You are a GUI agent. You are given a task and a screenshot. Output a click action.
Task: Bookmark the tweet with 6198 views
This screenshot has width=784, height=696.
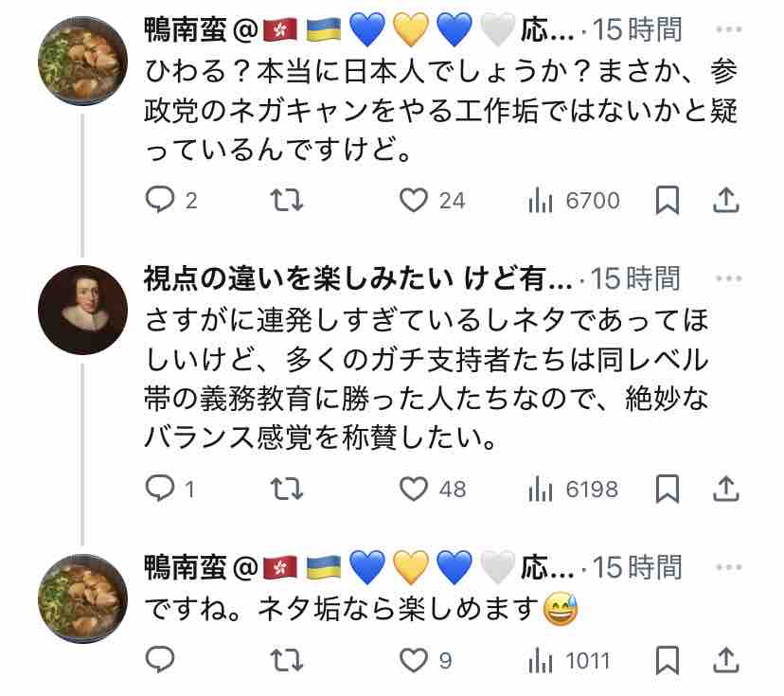(667, 489)
